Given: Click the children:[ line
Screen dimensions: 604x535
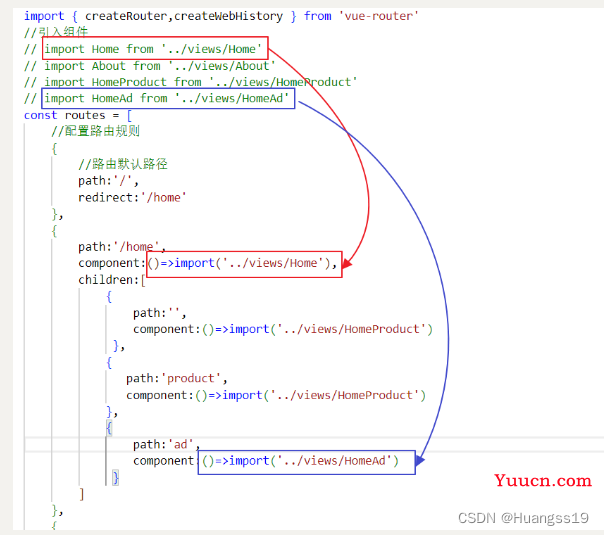Looking at the screenshot, I should (x=112, y=280).
